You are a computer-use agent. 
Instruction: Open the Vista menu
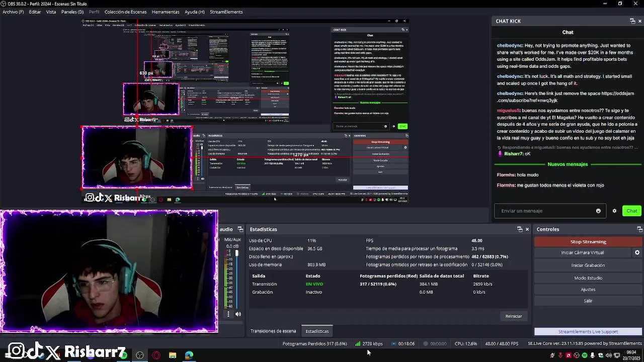point(51,12)
